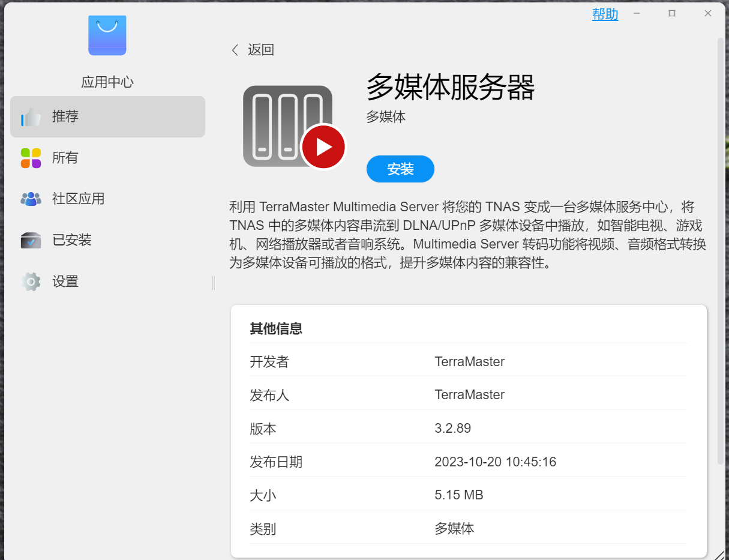Show 已安装 applications
Screen dimensions: 729x560
coord(108,240)
